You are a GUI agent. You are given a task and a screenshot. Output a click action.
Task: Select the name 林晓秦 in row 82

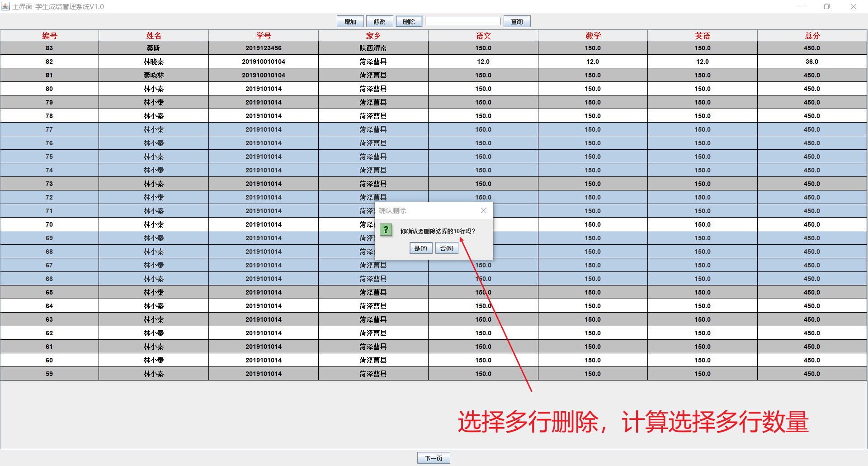tap(154, 62)
